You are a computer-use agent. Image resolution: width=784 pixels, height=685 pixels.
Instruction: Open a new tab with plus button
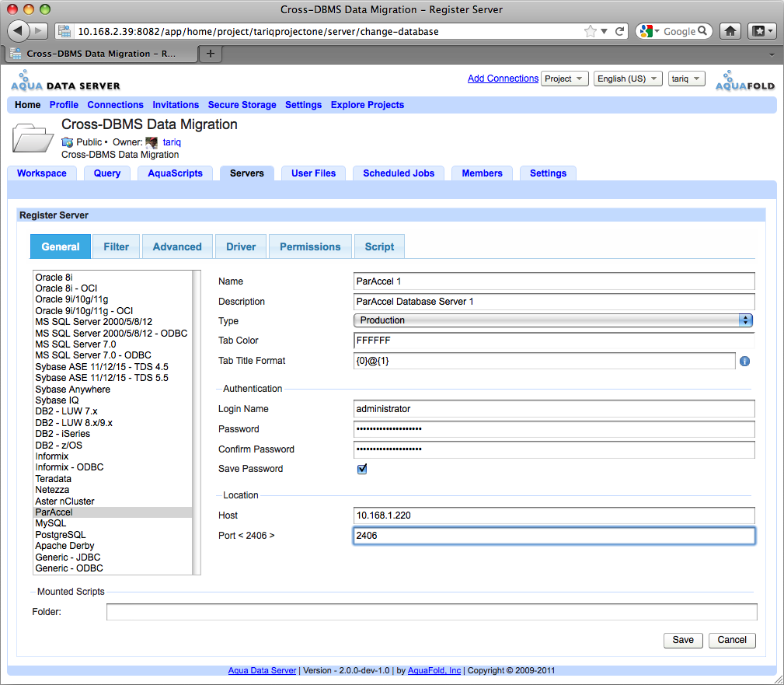(211, 54)
